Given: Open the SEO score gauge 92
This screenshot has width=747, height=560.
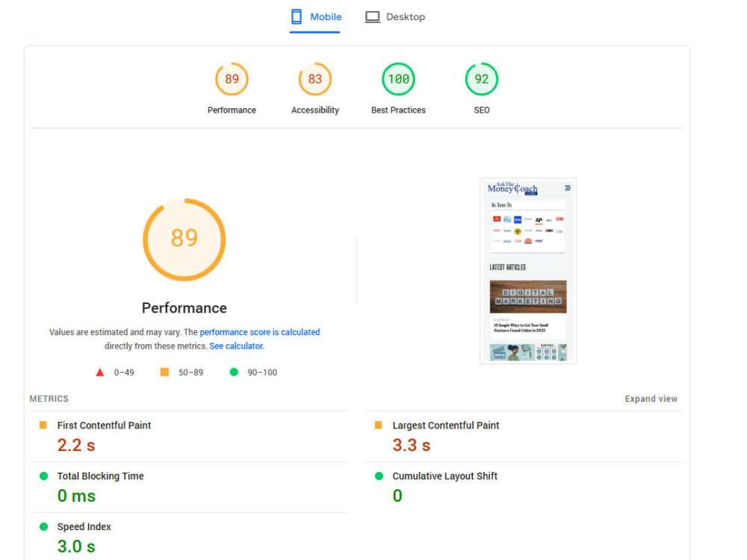Looking at the screenshot, I should click(482, 79).
